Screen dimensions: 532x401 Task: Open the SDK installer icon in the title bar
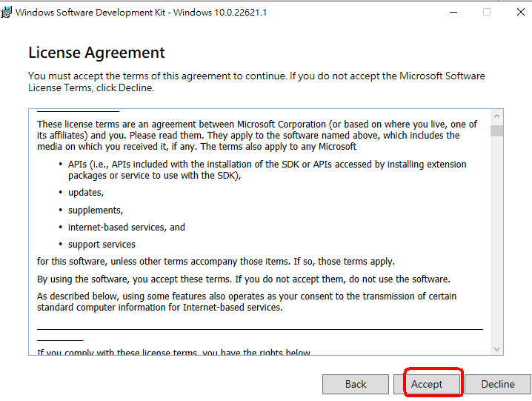coord(6,13)
